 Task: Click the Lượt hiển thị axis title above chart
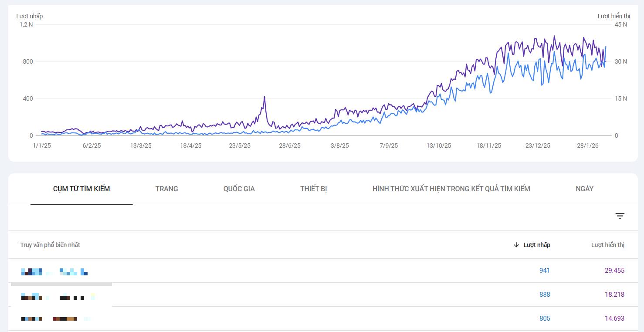pos(613,16)
